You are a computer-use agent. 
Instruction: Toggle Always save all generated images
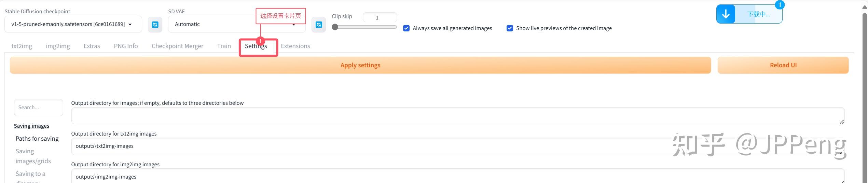coord(406,28)
